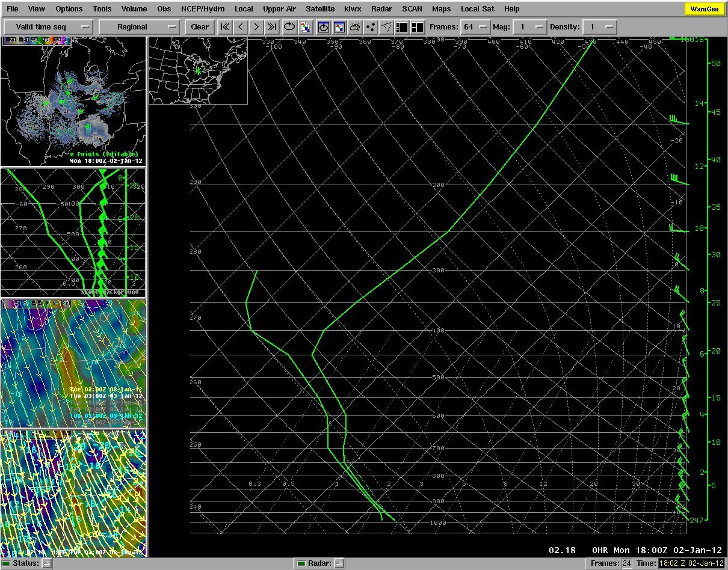Open the Obs menu
Viewport: 728px width, 570px height.
[164, 9]
